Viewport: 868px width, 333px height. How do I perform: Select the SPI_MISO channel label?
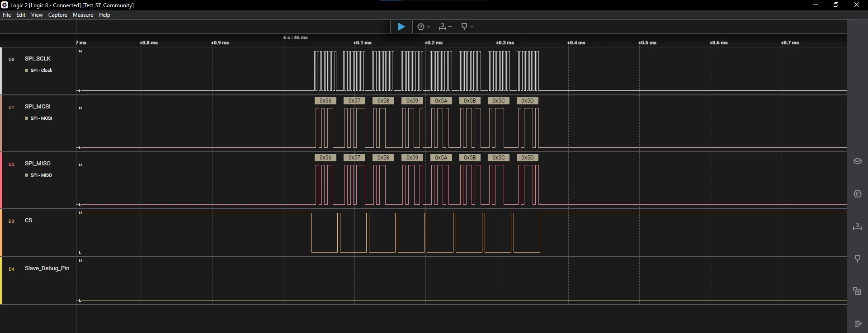coord(38,164)
